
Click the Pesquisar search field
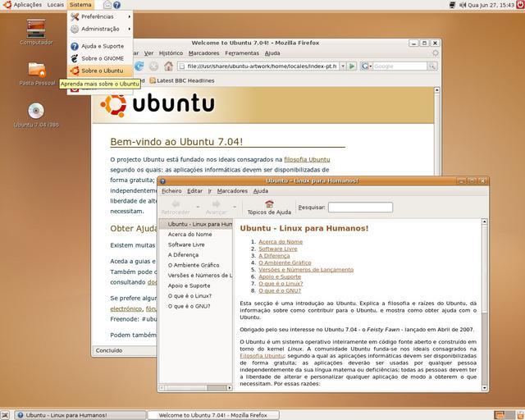pyautogui.click(x=360, y=208)
